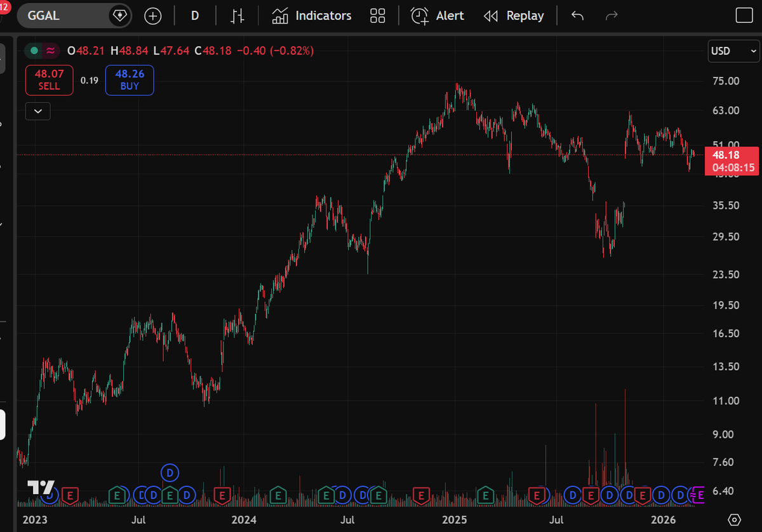Click the 0.19 spread value
Image resolution: width=762 pixels, height=532 pixels.
[x=90, y=81]
